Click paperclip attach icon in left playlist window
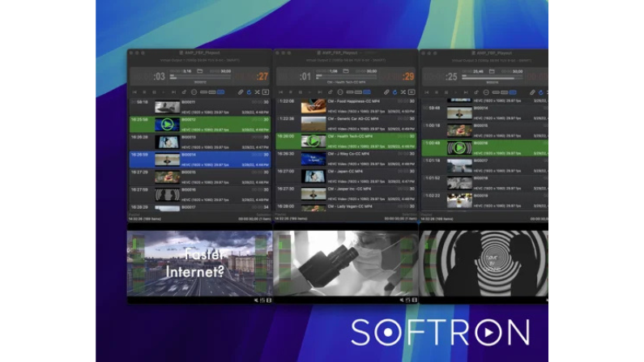 click(241, 92)
